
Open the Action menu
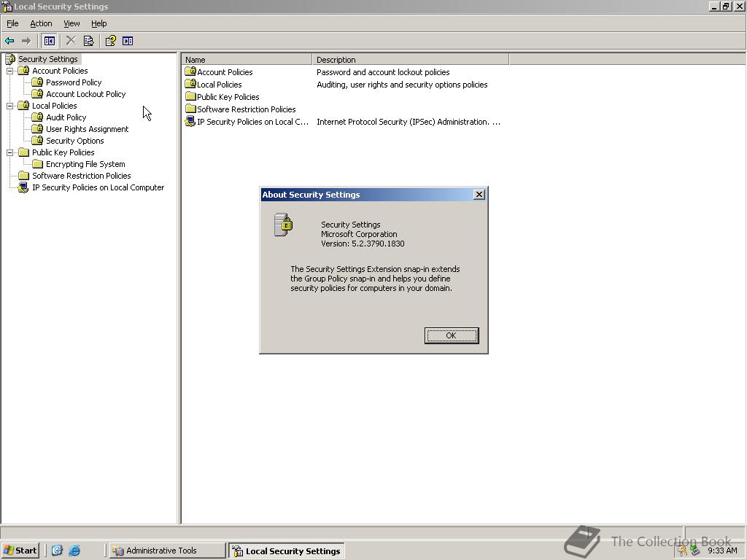click(x=41, y=23)
